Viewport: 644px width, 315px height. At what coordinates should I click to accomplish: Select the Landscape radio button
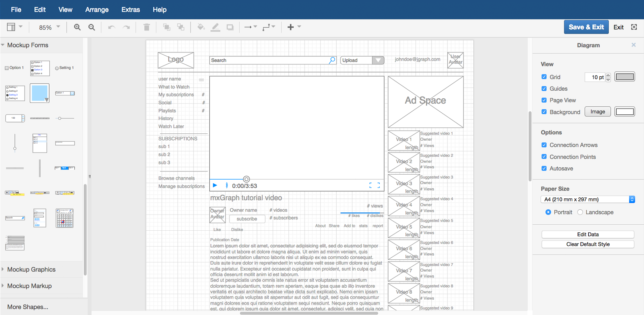coord(580,212)
